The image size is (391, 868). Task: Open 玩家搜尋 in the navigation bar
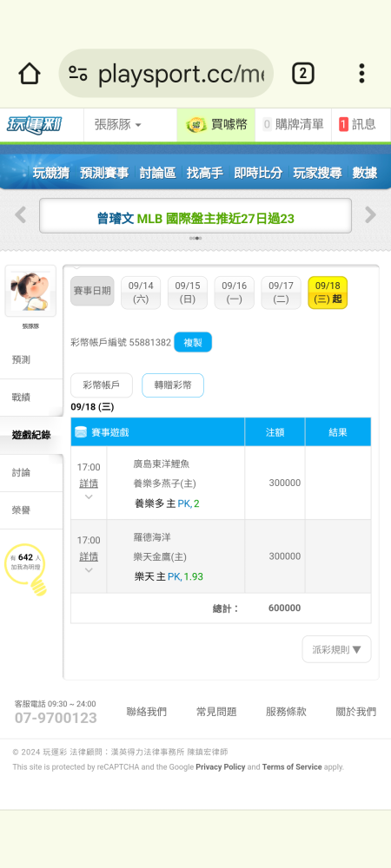click(x=317, y=173)
